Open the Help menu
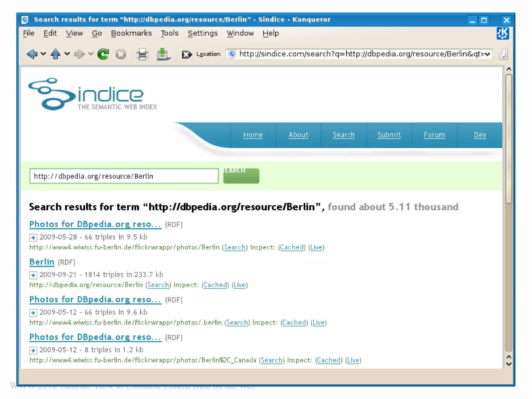The height and width of the screenshot is (399, 532). [270, 33]
